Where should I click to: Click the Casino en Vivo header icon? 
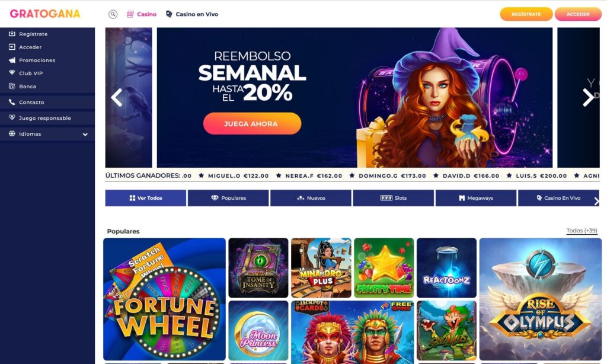click(x=169, y=14)
